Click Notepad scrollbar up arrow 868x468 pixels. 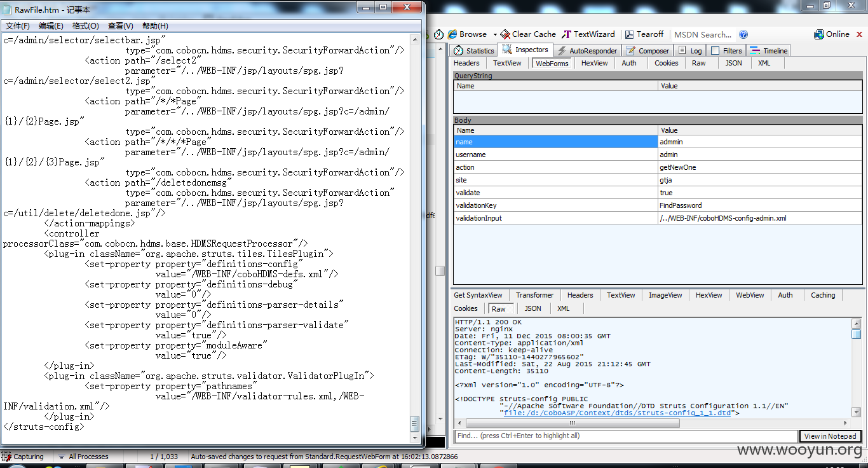coord(414,39)
